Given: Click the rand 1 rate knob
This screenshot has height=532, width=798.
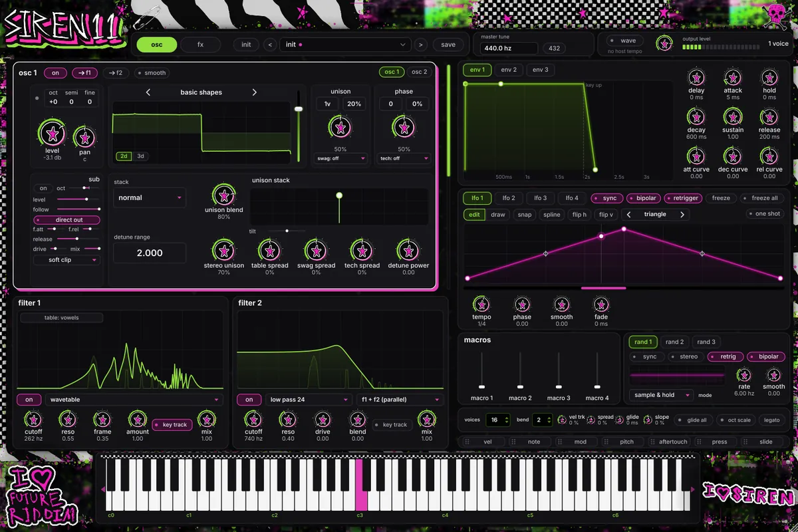Looking at the screenshot, I should (x=744, y=376).
